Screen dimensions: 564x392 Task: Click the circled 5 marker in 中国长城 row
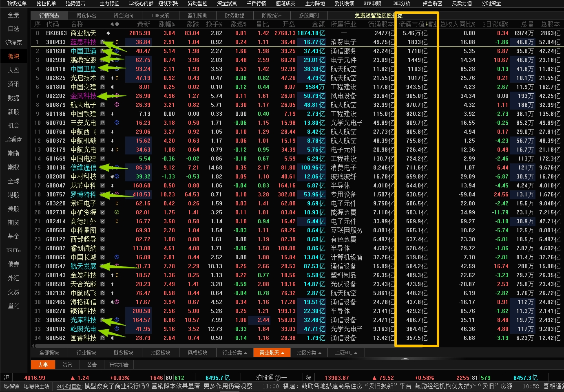(117, 257)
